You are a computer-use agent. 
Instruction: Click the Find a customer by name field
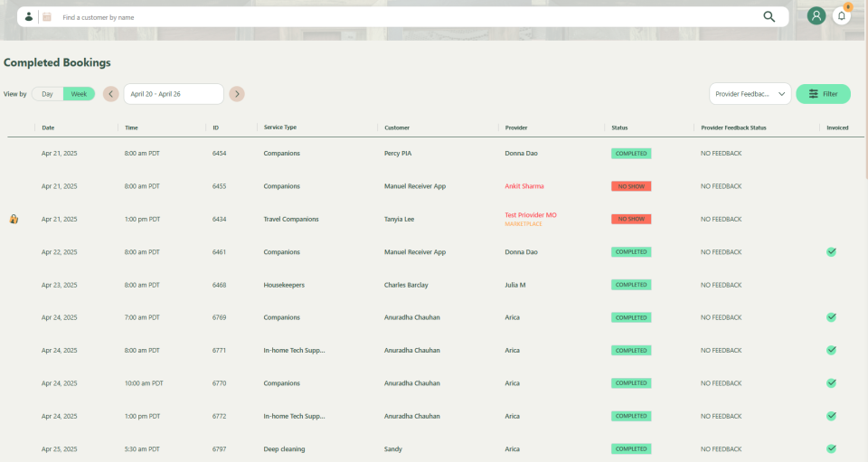(x=398, y=16)
